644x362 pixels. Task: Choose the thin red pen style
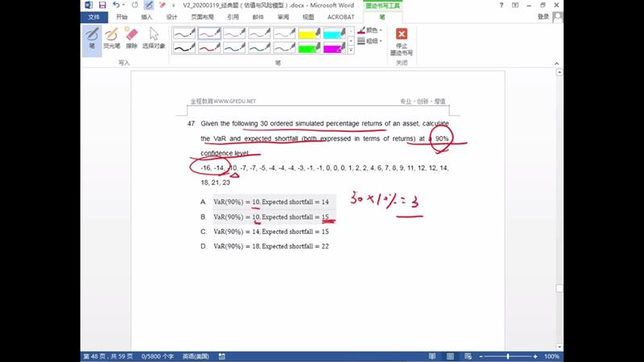click(x=209, y=33)
